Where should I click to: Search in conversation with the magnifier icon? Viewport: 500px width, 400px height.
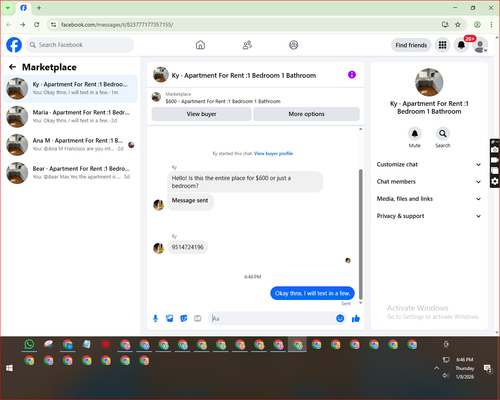(443, 134)
